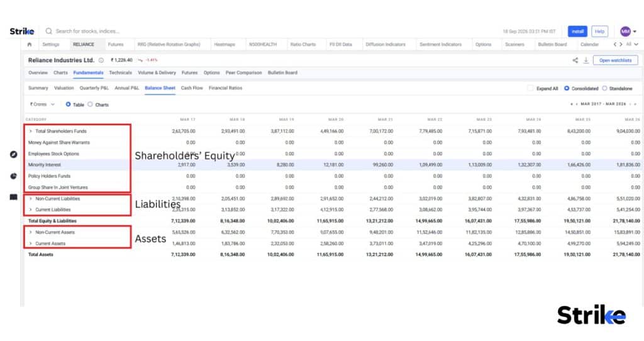Click the MAR 17 column header
This screenshot has height=341, width=644.
187,120
